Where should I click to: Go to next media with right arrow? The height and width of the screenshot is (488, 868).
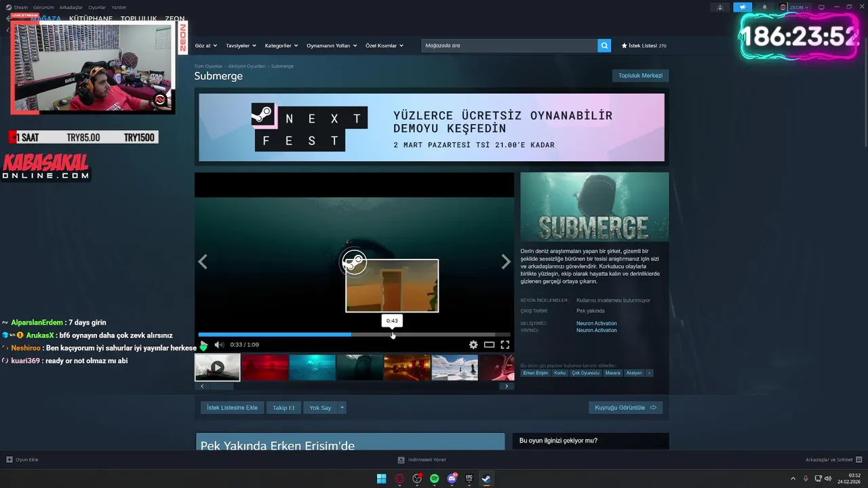[506, 262]
